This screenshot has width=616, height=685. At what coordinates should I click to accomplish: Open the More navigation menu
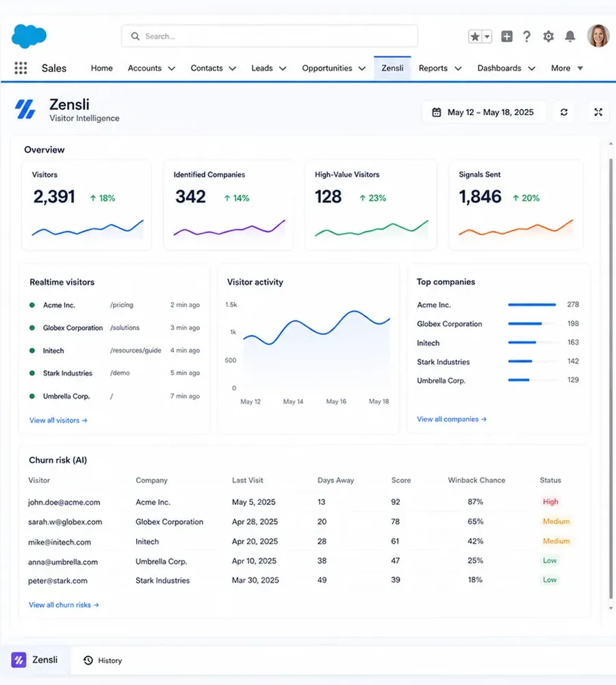click(x=567, y=68)
